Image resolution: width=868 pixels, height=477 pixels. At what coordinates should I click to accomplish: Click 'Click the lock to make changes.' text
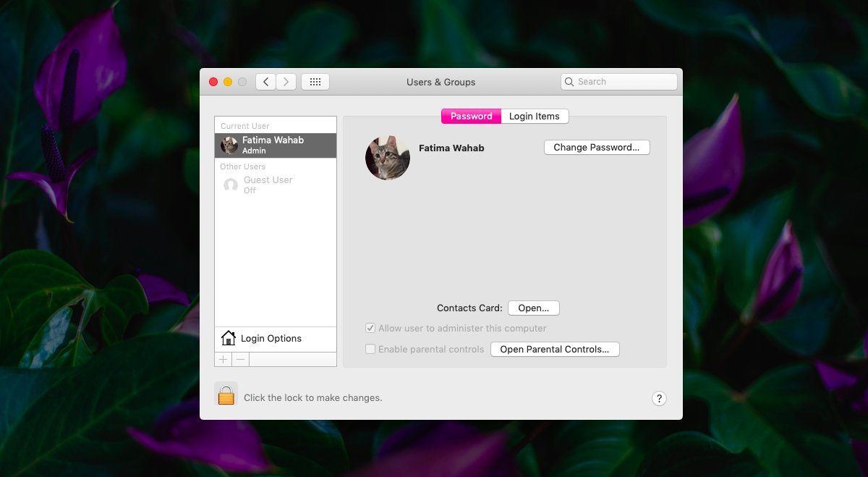[x=313, y=397]
